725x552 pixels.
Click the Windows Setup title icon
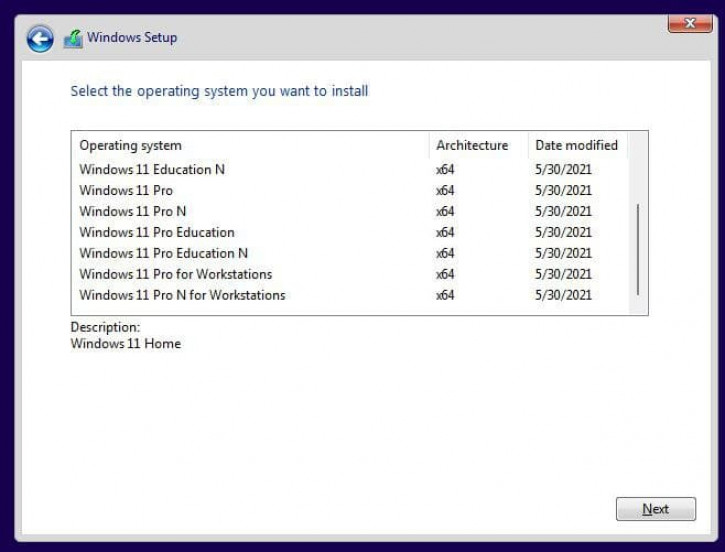[73, 39]
